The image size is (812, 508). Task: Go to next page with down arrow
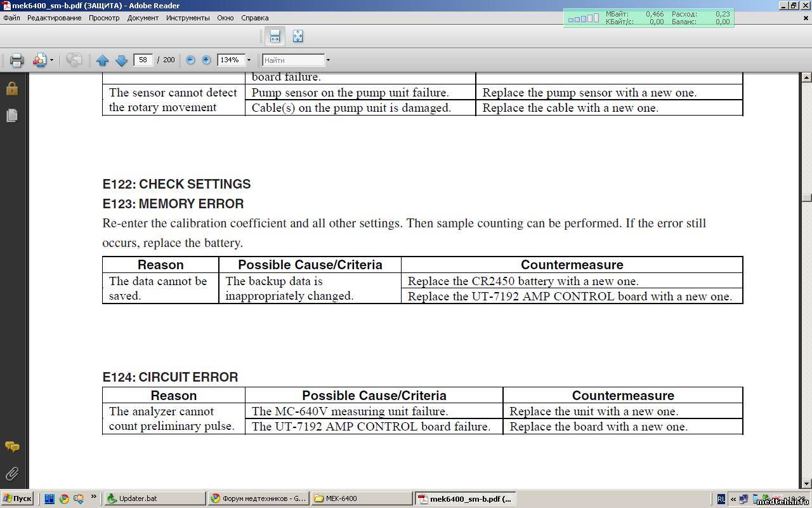click(x=122, y=60)
